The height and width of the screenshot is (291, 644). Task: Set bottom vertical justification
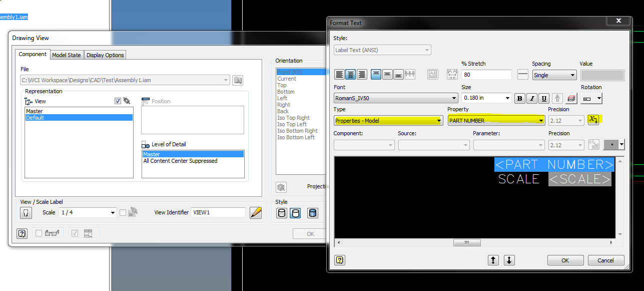[398, 75]
